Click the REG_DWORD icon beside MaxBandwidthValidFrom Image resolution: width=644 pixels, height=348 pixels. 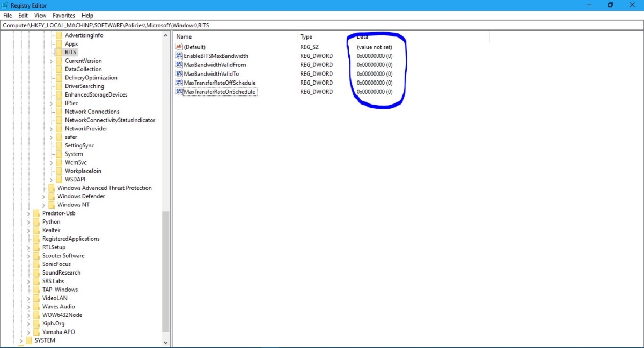click(179, 64)
